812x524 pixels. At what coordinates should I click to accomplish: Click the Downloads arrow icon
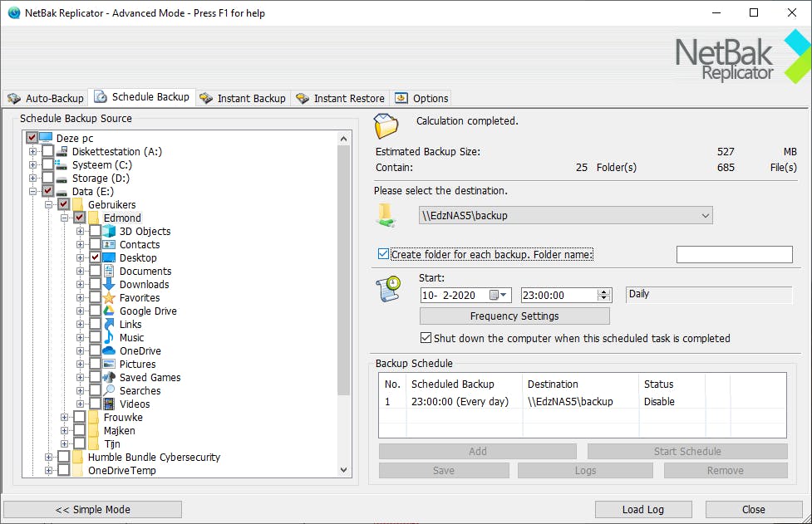[x=109, y=285]
